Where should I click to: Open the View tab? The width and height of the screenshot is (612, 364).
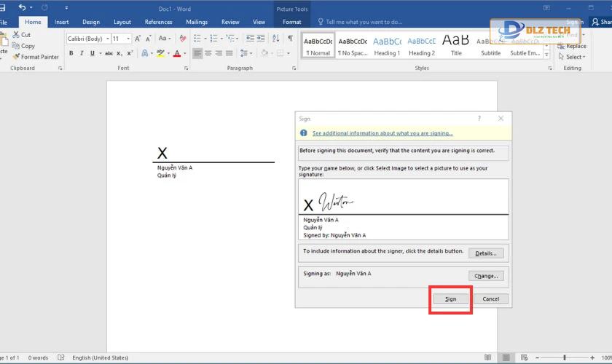pos(259,23)
